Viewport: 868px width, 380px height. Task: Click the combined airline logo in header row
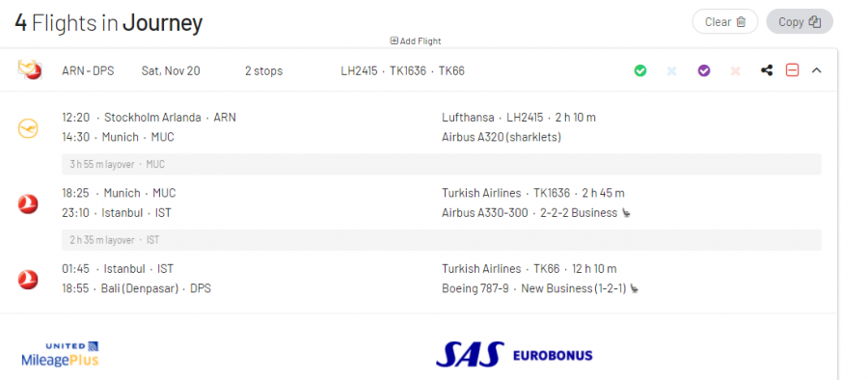click(x=30, y=70)
